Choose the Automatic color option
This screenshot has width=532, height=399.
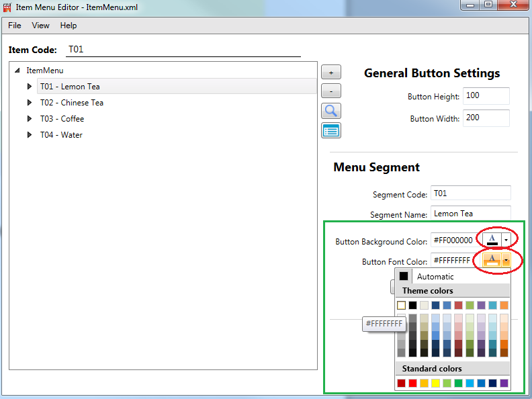[453, 277]
